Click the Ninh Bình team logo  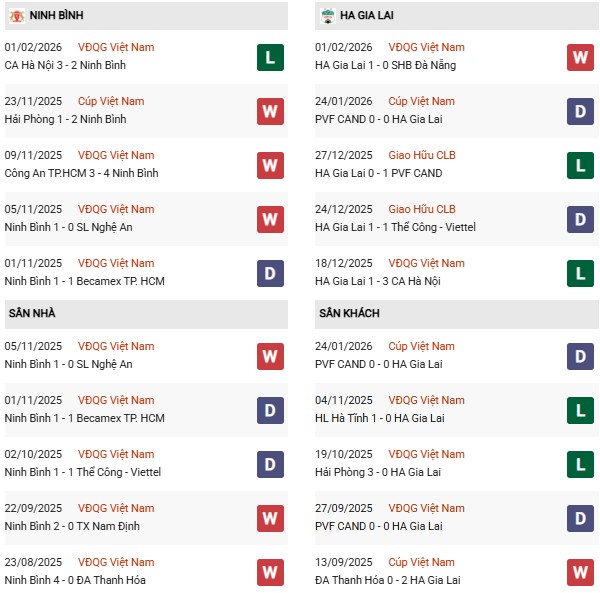(x=15, y=16)
